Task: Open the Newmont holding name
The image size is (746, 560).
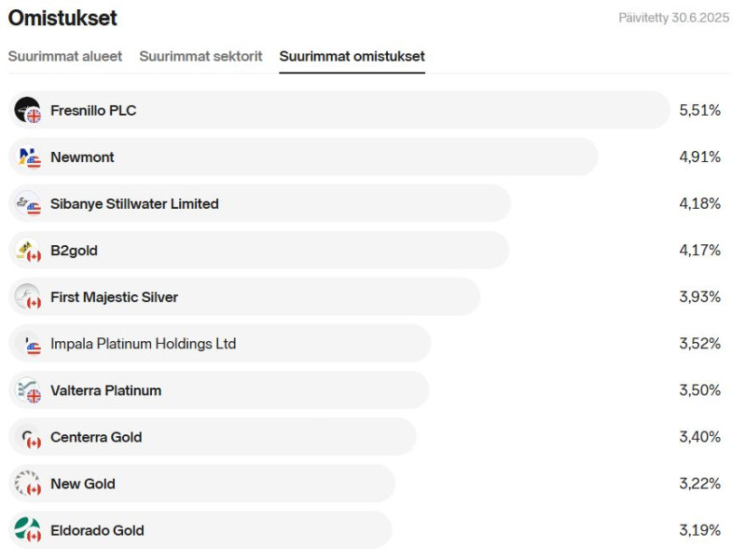Action: [x=82, y=157]
